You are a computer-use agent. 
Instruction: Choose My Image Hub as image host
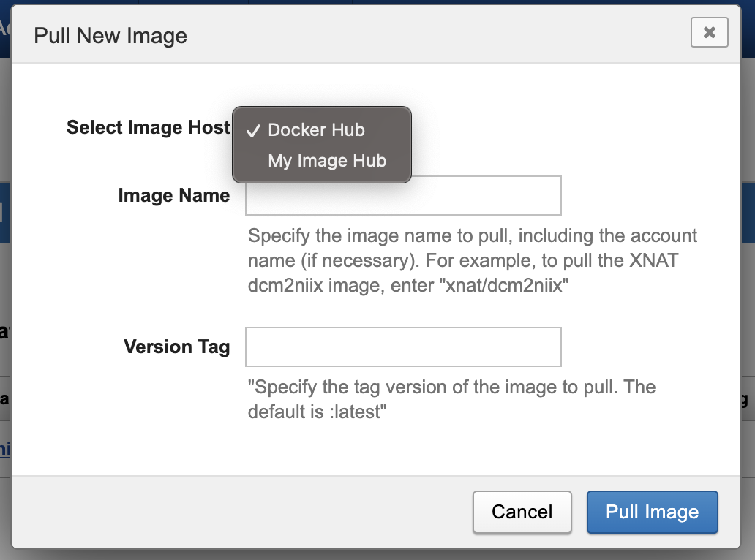(327, 161)
